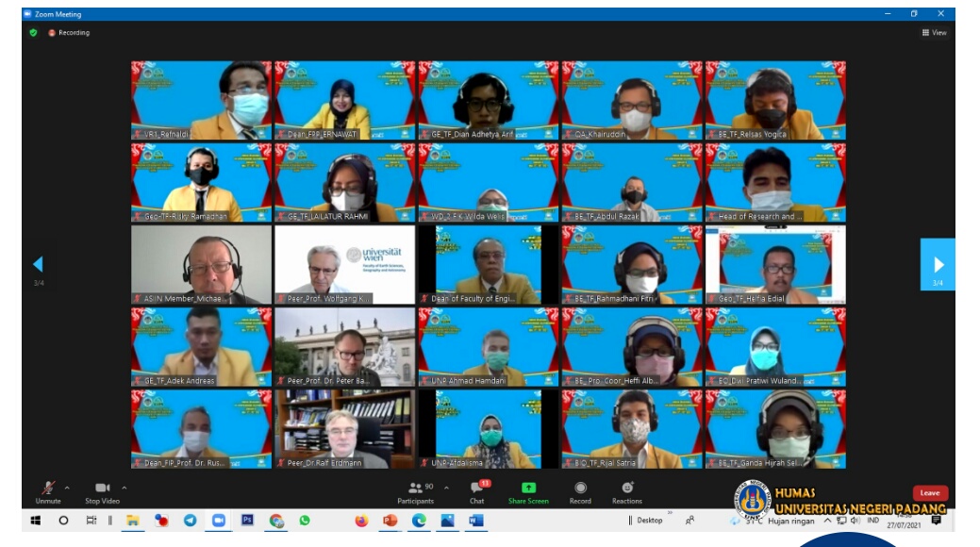Select Peer_Dr. Ralf Erdmann video tile
This screenshot has height=547, width=980.
click(x=344, y=429)
